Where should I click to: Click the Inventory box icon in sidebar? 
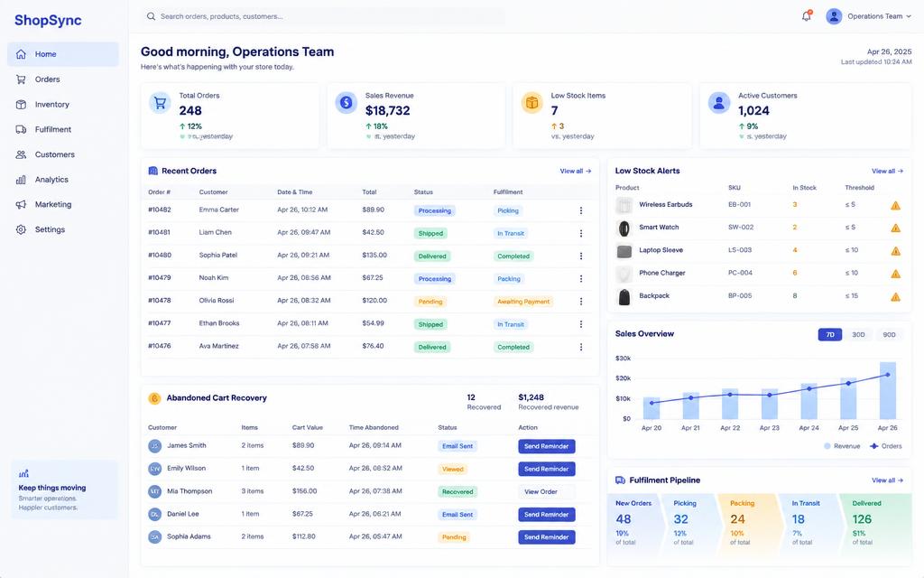pos(22,105)
